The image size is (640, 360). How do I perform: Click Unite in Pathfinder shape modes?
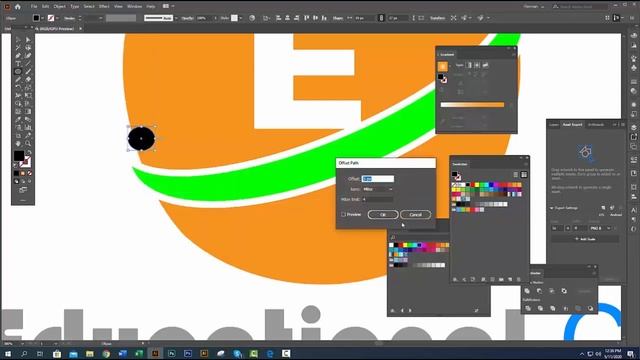click(x=527, y=291)
